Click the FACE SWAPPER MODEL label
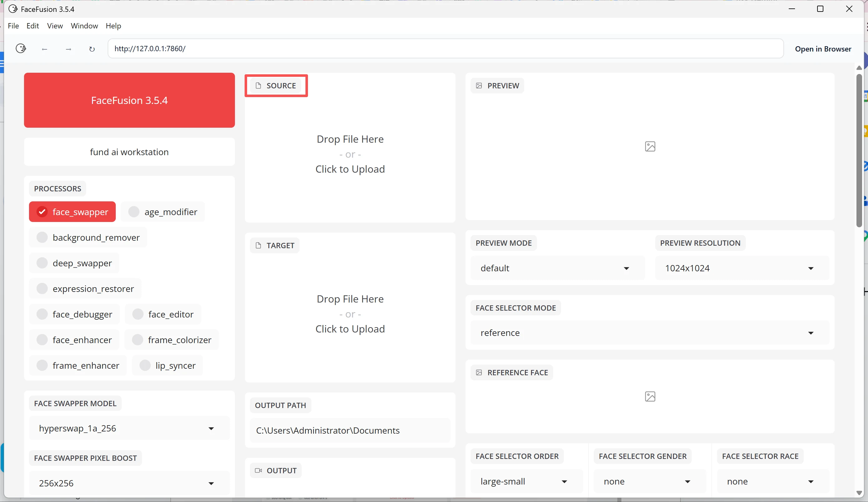Image resolution: width=868 pixels, height=502 pixels. tap(75, 403)
